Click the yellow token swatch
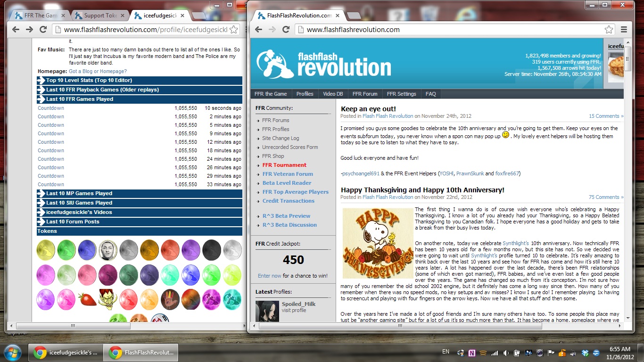The image size is (644, 362). tap(46, 249)
